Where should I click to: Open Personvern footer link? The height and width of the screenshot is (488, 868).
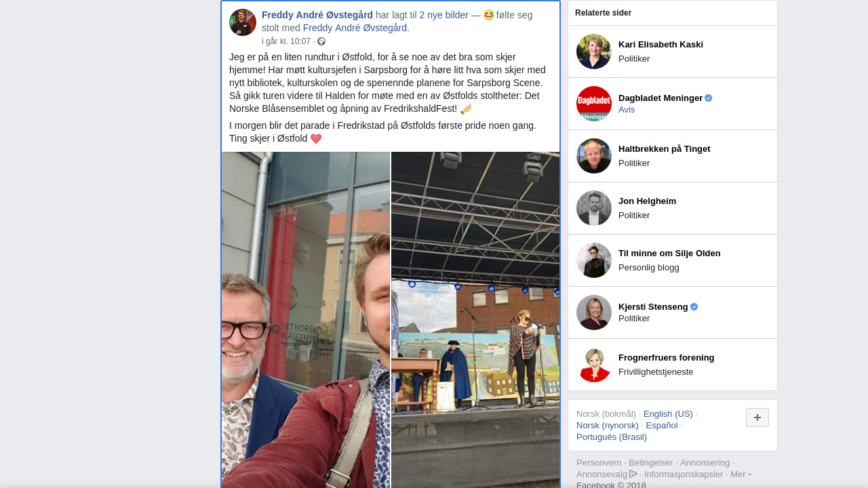(x=599, y=462)
